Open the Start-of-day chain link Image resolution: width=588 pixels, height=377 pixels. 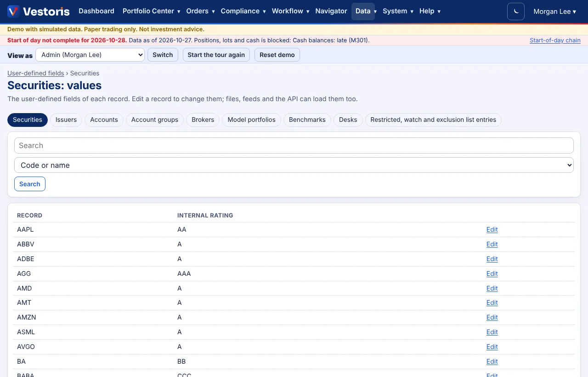tap(555, 40)
